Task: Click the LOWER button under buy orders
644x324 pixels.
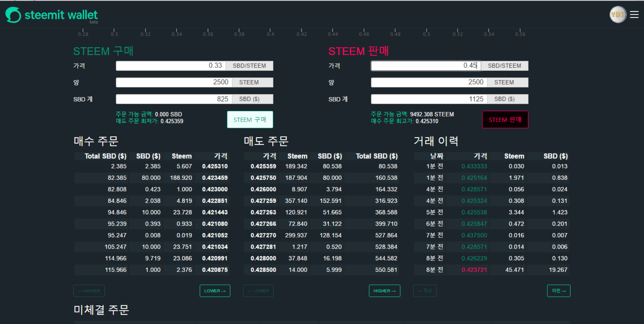Action: 215,291
